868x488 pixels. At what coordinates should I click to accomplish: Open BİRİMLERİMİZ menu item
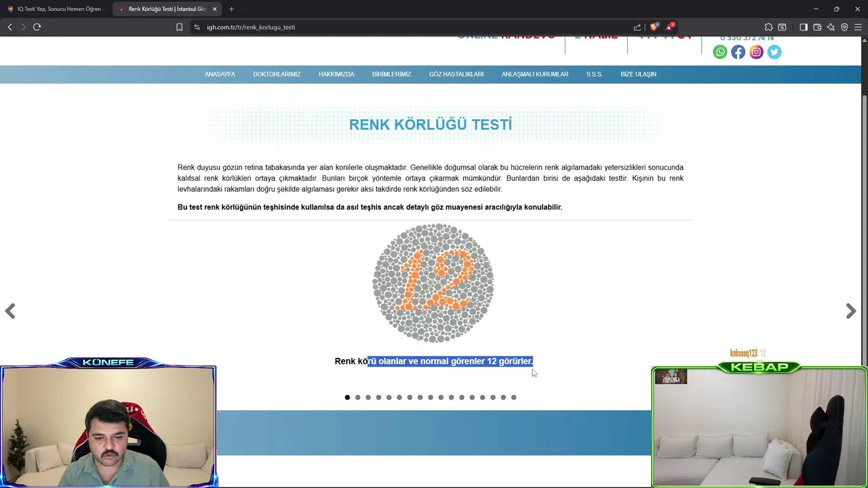pos(391,75)
